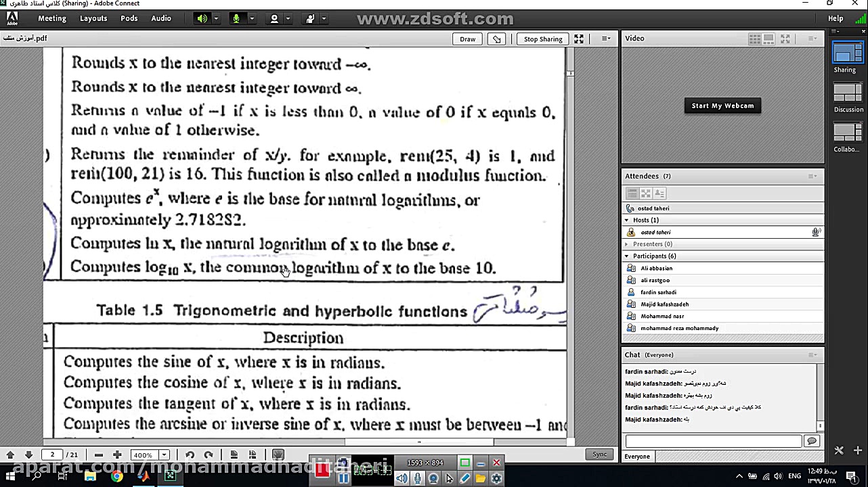Viewport: 868px width, 487px height.
Task: Switch video pod to filmstrip view
Action: pyautogui.click(x=768, y=39)
